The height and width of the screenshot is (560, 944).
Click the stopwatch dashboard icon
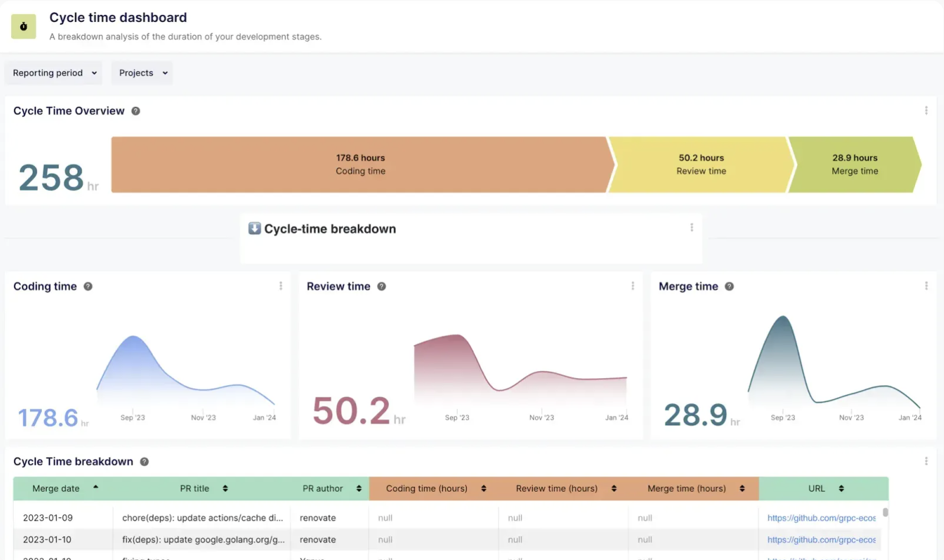click(x=24, y=27)
